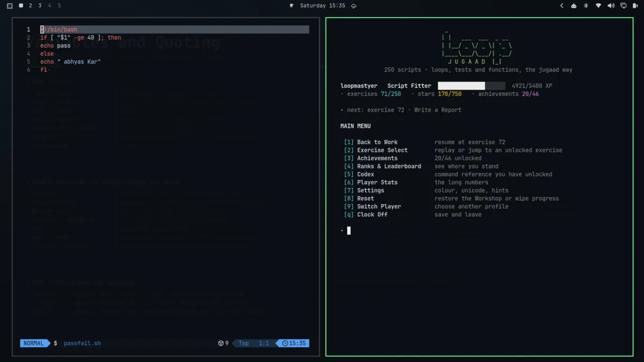Open the Saturday 15:35 clock

323,5
